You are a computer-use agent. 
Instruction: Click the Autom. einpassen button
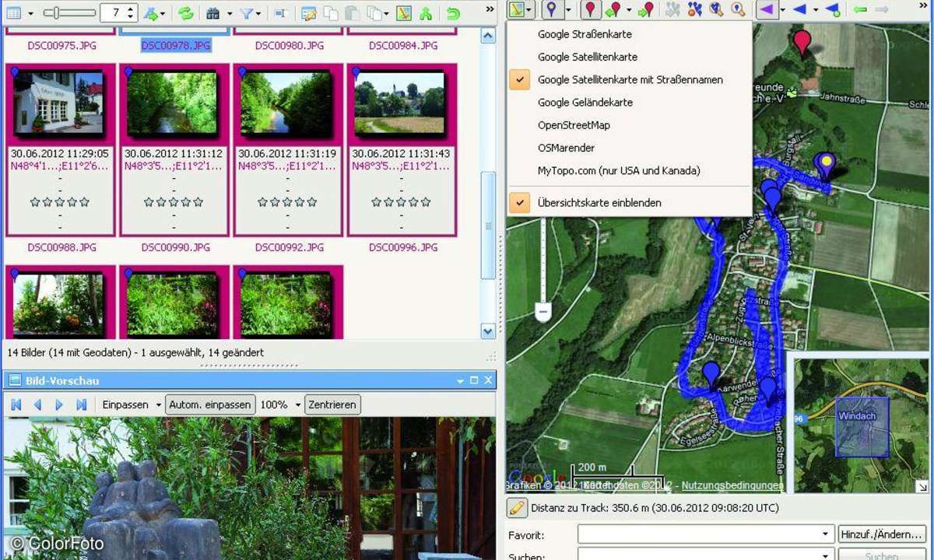coord(210,405)
